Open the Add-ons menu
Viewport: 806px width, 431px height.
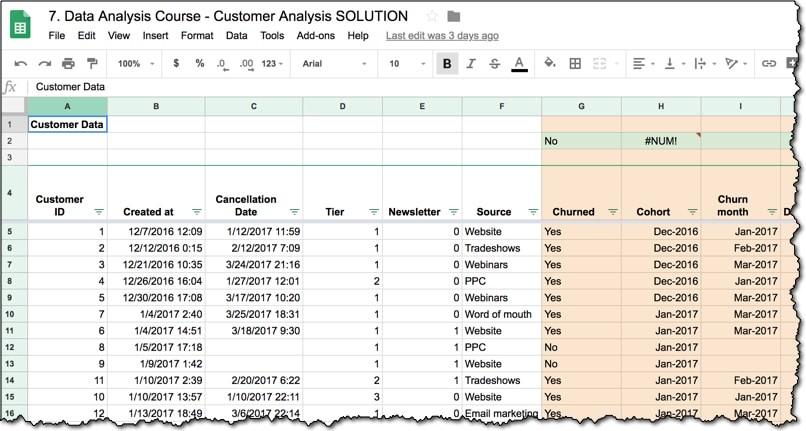click(316, 35)
